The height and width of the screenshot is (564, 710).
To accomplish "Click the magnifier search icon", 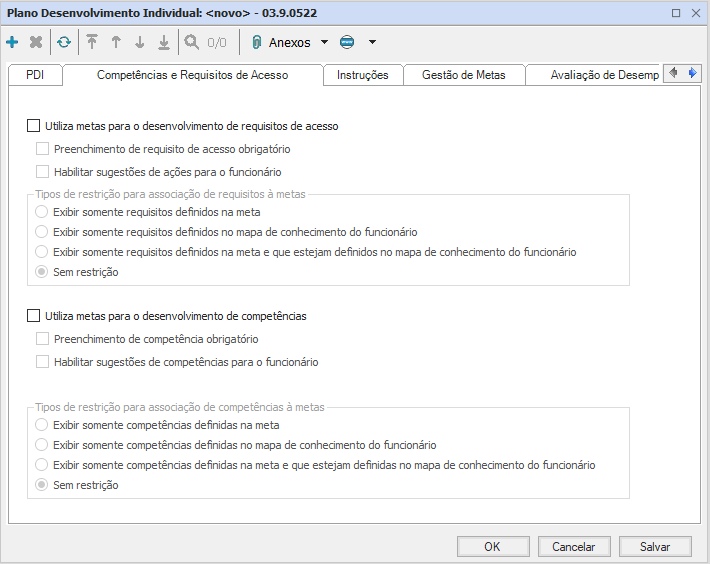I will pos(192,43).
